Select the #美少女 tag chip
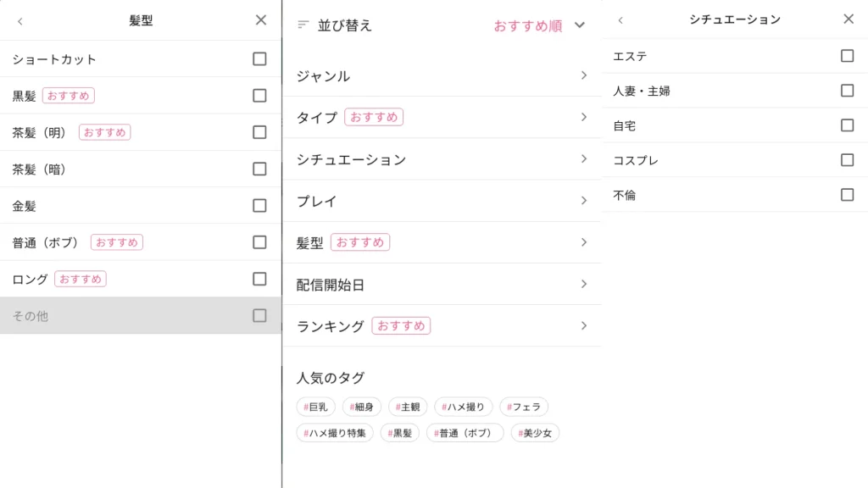Screen dimensions: 868x488 click(x=535, y=433)
